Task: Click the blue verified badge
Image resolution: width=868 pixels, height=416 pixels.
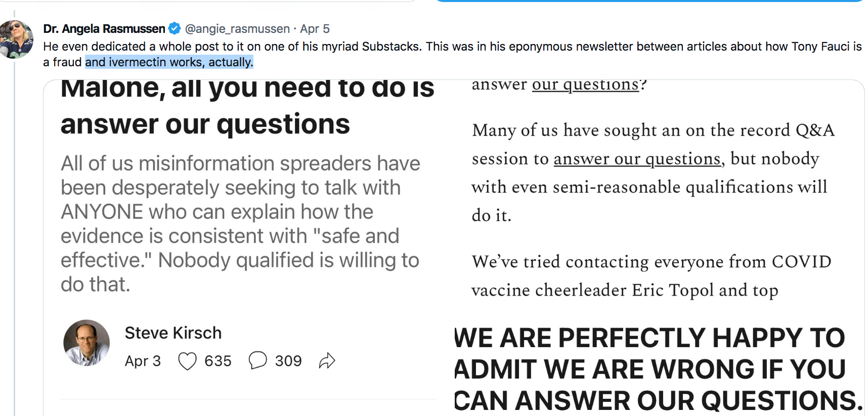Action: [x=175, y=29]
